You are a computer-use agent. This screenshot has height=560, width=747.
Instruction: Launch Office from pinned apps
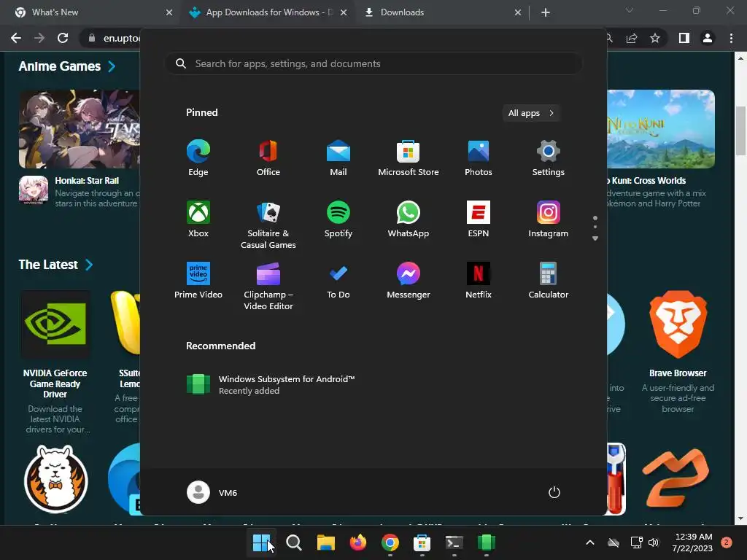[x=268, y=158]
